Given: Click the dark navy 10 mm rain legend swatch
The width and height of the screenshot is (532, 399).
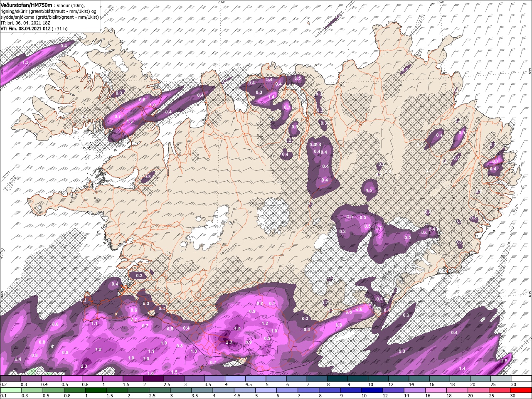Looking at the screenshot, I should pos(372,390).
